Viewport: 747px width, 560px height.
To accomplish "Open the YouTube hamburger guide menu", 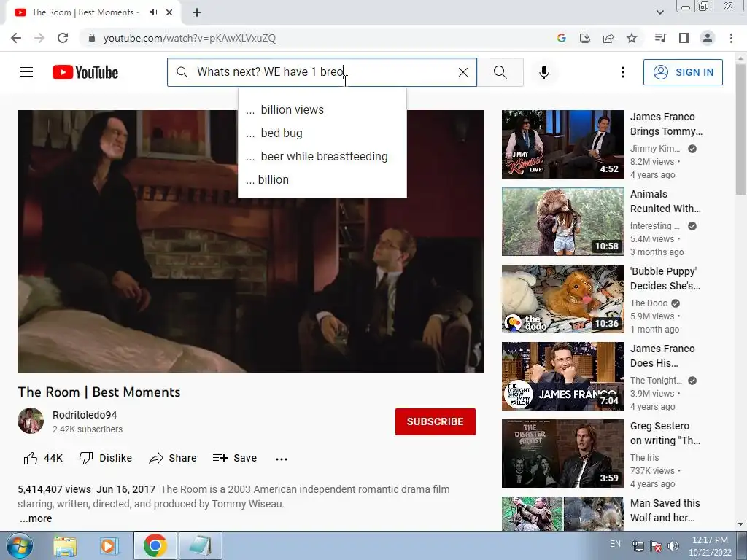I will pyautogui.click(x=26, y=72).
